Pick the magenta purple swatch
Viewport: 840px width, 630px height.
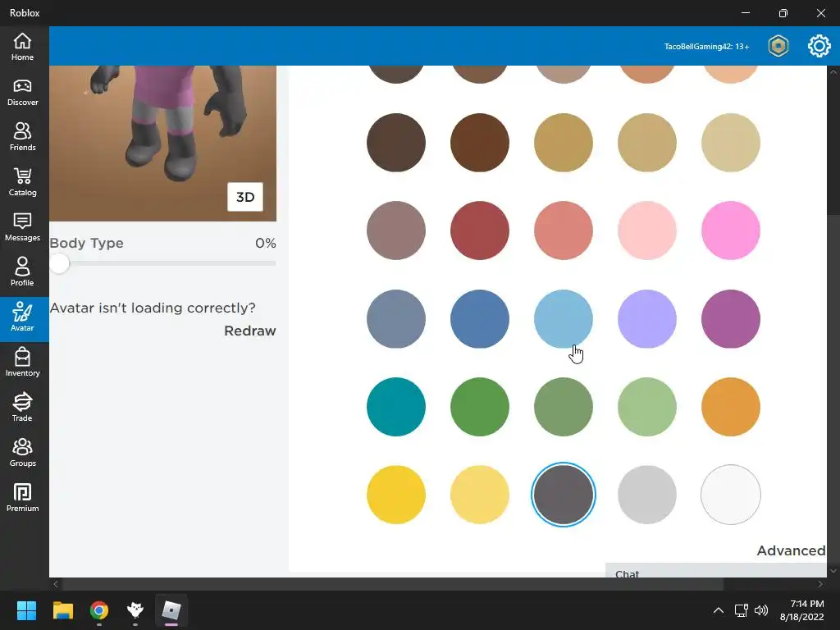pos(731,319)
